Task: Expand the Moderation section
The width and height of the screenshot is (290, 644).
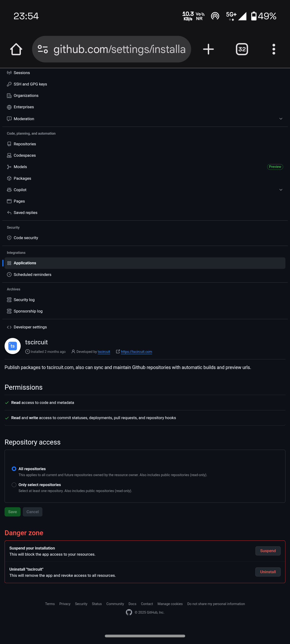Action: coord(281,119)
